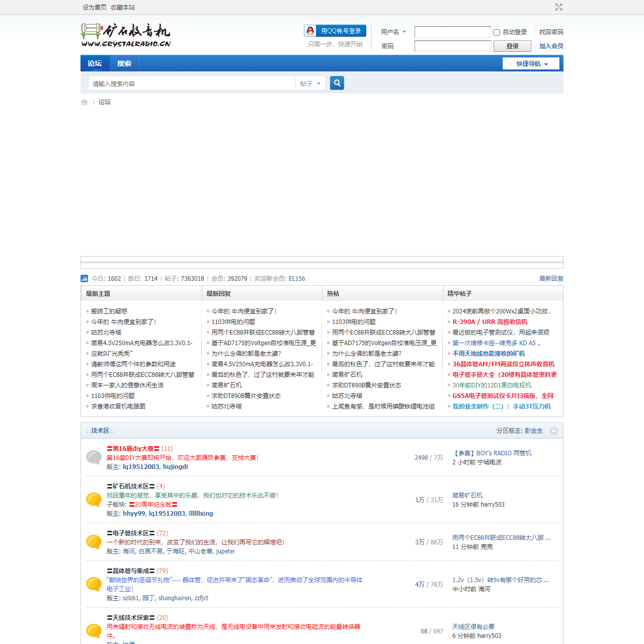Enable the 自动登录 checkbox
The height and width of the screenshot is (644, 644).
pyautogui.click(x=497, y=32)
